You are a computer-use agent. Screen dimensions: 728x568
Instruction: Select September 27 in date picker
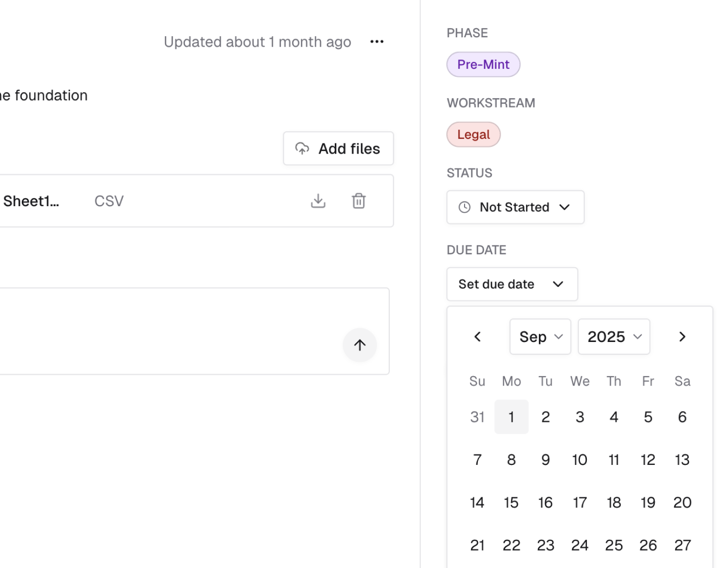tap(682, 545)
